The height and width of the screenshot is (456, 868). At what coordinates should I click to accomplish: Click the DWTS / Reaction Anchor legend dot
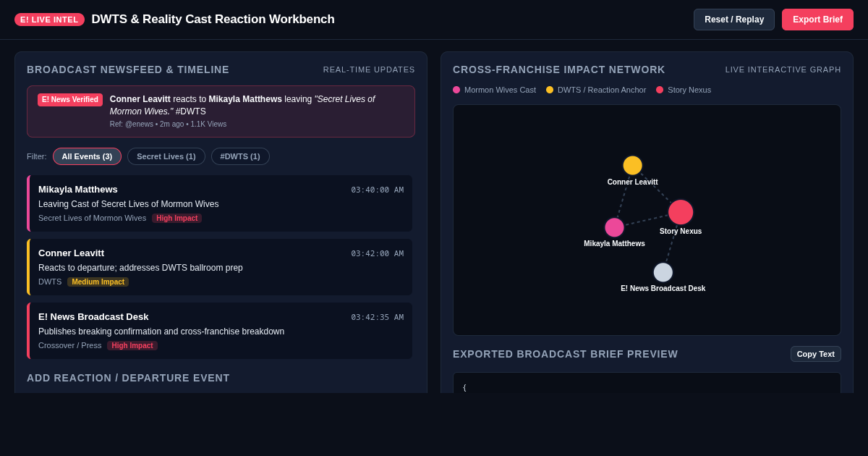[x=550, y=90]
